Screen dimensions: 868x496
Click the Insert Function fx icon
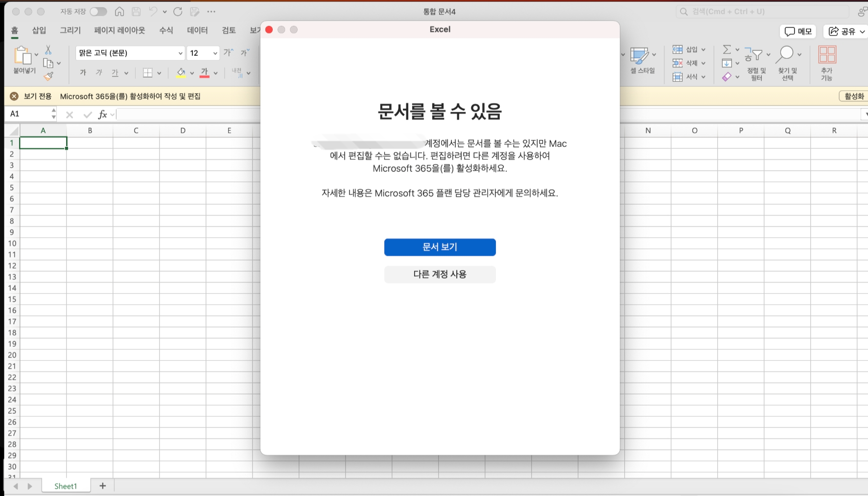click(102, 115)
